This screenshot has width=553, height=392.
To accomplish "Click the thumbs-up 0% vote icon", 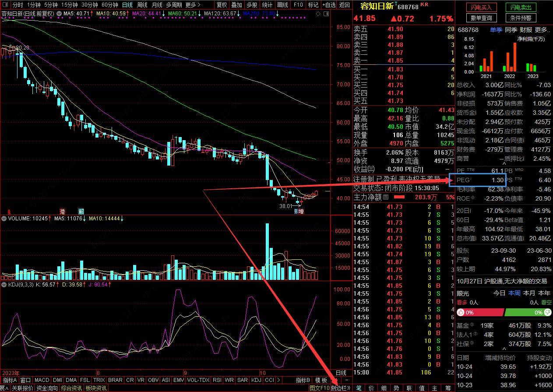I will [461, 312].
